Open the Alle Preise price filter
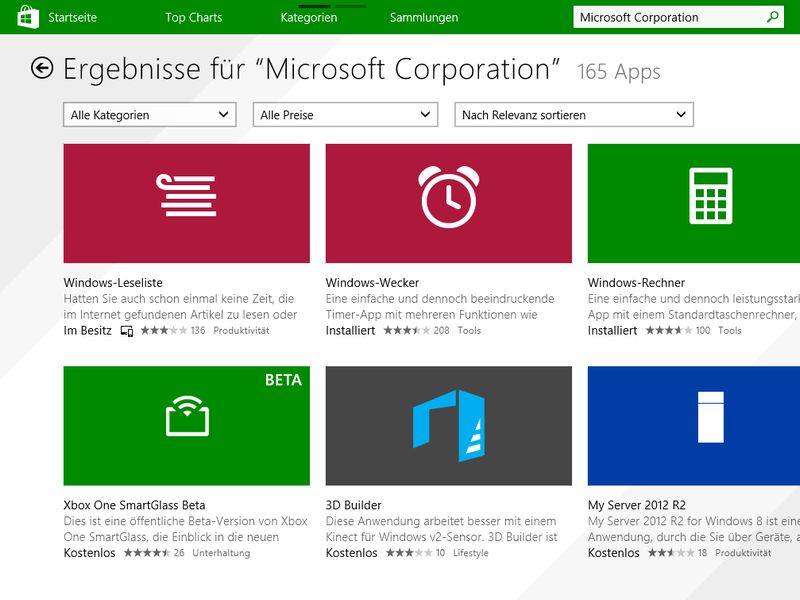The width and height of the screenshot is (800, 600). click(x=345, y=115)
